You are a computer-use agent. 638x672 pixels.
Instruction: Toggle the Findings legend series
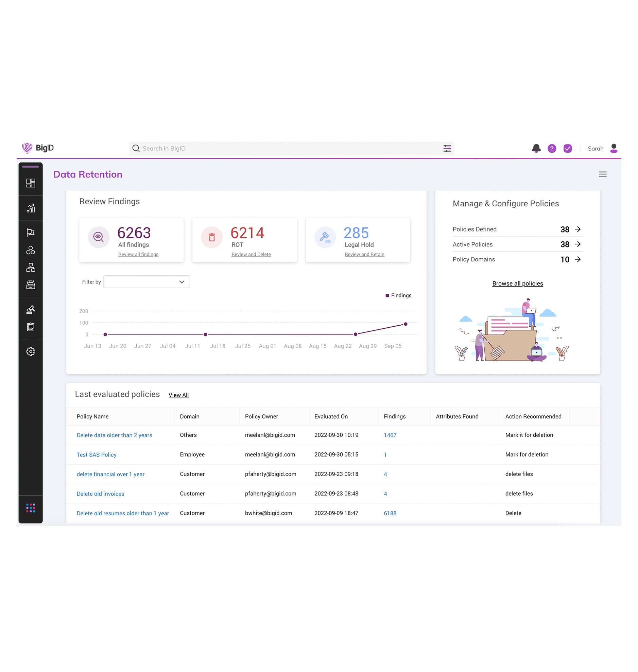coord(398,295)
